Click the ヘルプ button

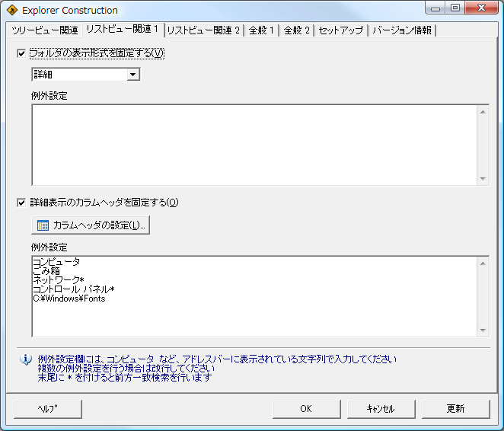coord(48,409)
